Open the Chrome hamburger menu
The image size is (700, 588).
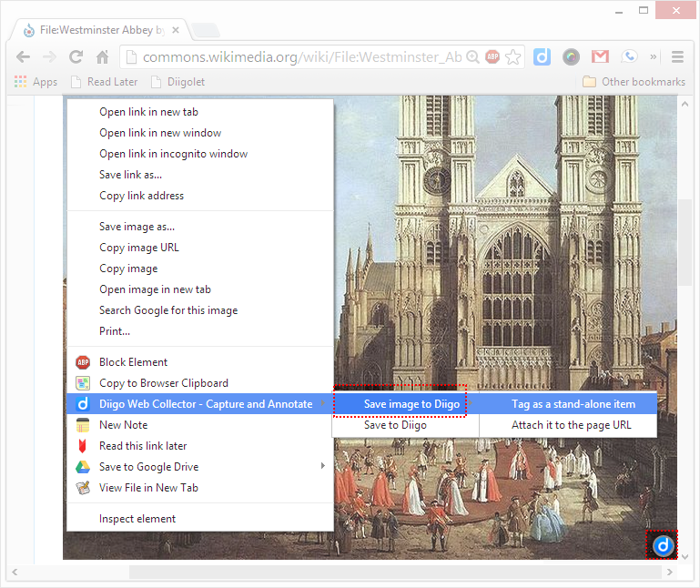pyautogui.click(x=677, y=56)
